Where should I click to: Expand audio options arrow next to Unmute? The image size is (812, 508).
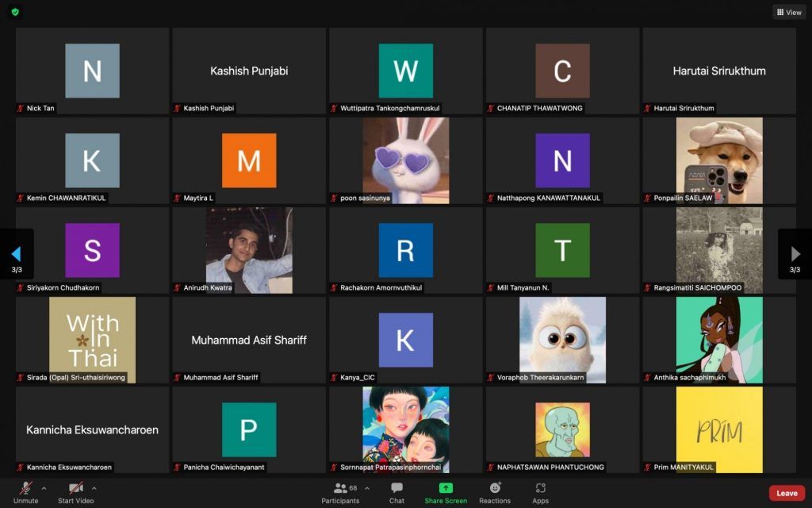coord(44,488)
